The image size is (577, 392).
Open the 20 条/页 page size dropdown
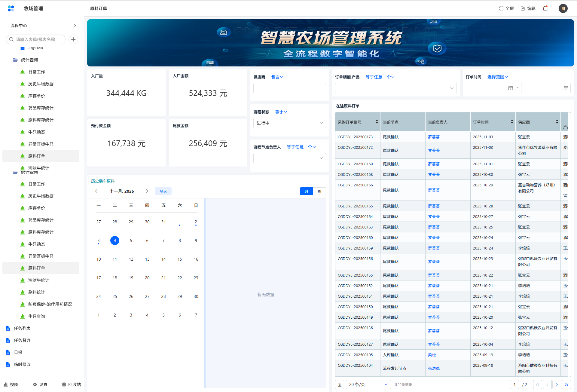pos(368,384)
